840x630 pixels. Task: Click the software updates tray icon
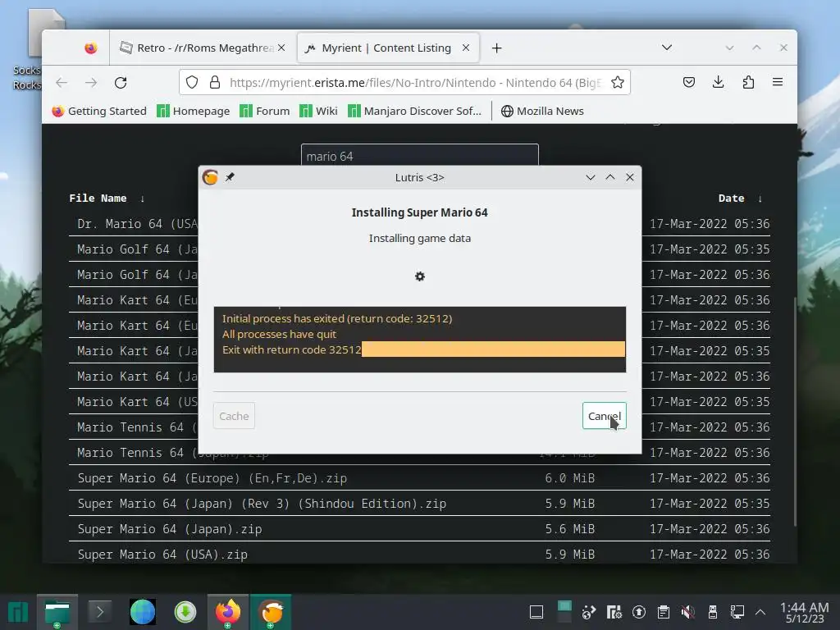(638, 612)
